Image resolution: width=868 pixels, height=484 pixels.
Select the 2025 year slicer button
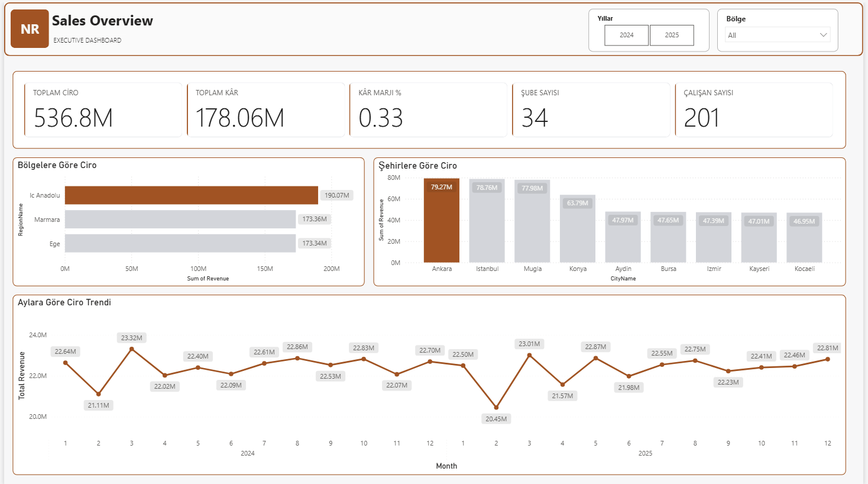click(x=672, y=36)
